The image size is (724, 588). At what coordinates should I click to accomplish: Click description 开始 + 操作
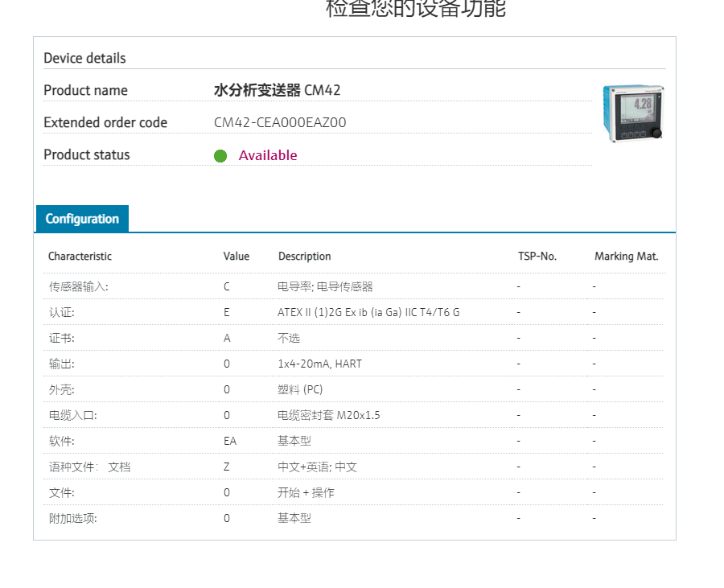coord(306,493)
